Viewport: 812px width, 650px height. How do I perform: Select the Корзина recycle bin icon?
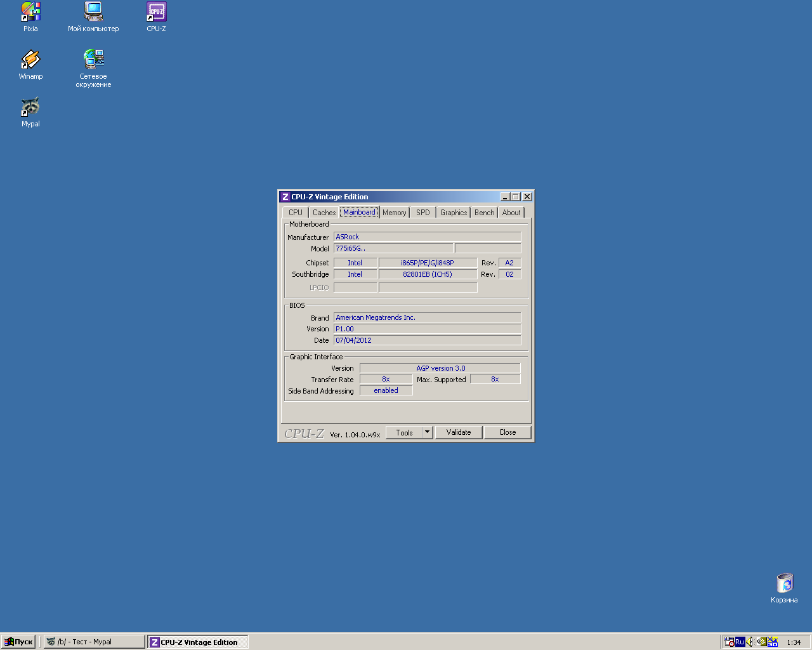point(784,588)
